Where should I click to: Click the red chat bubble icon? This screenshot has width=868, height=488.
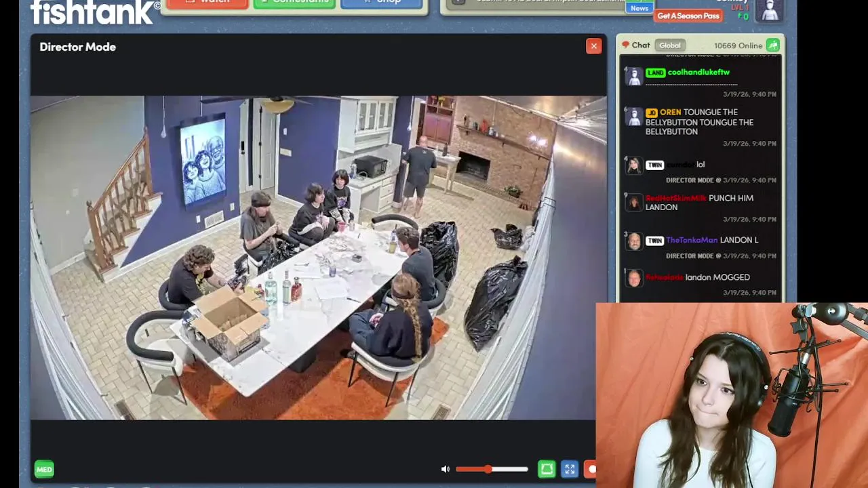(626, 45)
